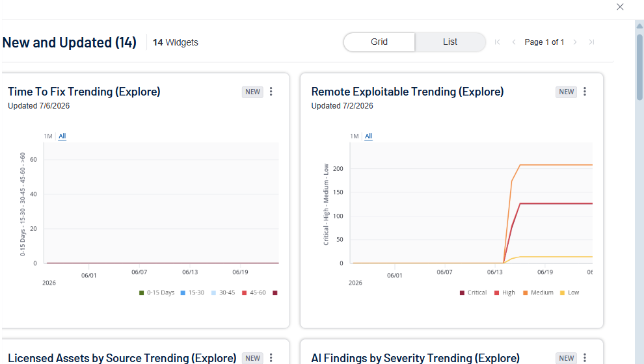Go to first page arrow
The width and height of the screenshot is (644, 364).
498,42
